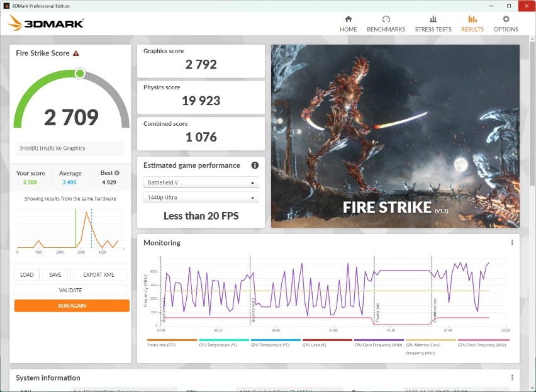Image resolution: width=536 pixels, height=392 pixels.
Task: Click the EXPORT XML button
Action: (98, 275)
